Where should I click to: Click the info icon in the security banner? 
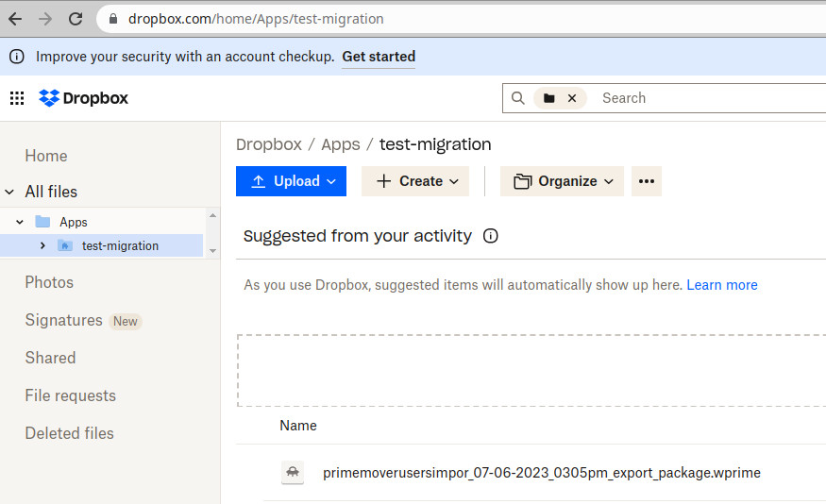17,57
